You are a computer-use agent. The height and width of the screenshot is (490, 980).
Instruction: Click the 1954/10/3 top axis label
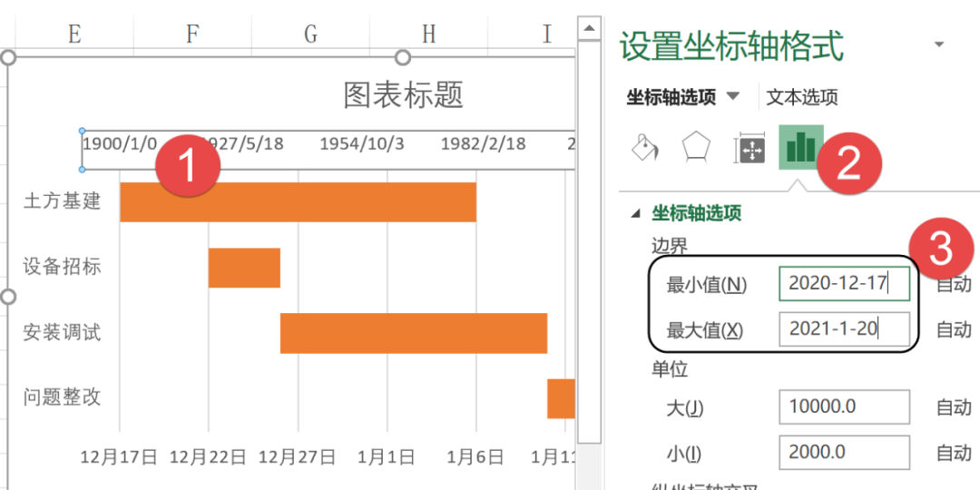click(362, 144)
